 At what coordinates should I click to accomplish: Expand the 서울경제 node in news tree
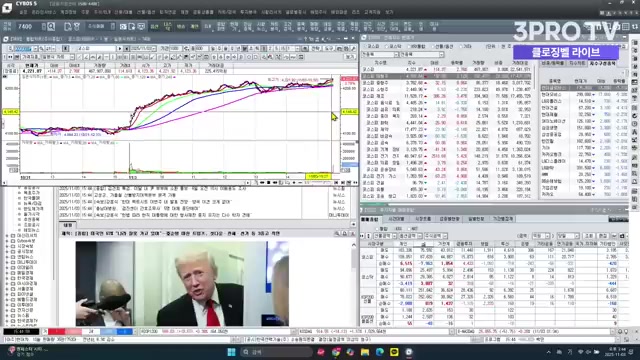coord(7,289)
